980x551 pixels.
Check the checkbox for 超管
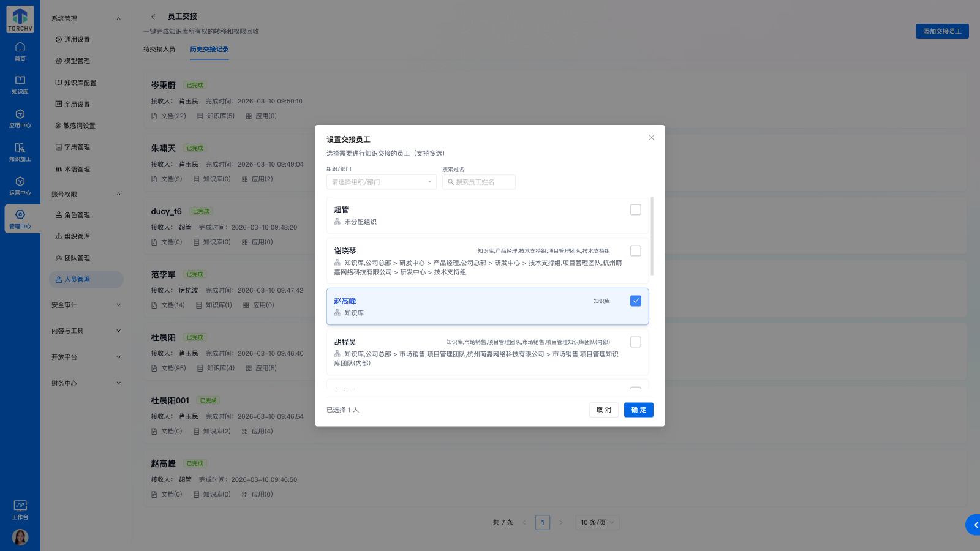636,209
